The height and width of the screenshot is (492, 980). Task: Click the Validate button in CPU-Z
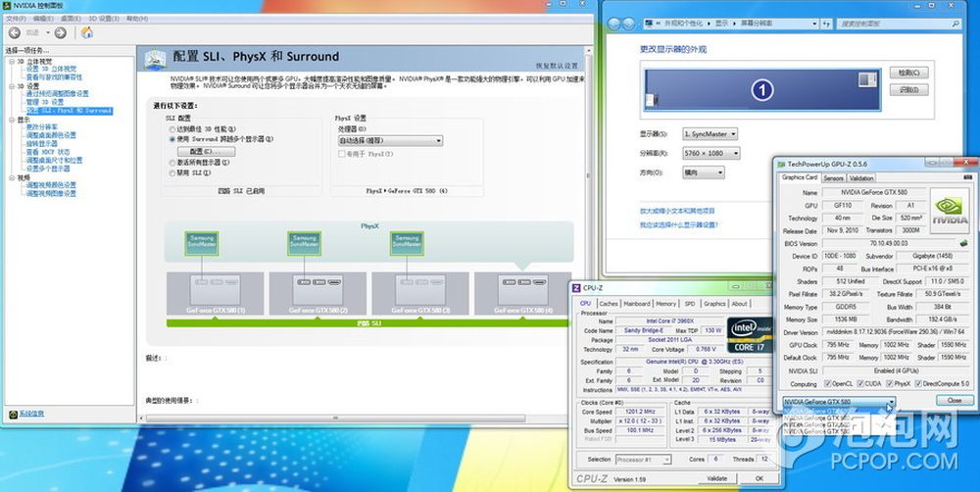click(x=717, y=478)
